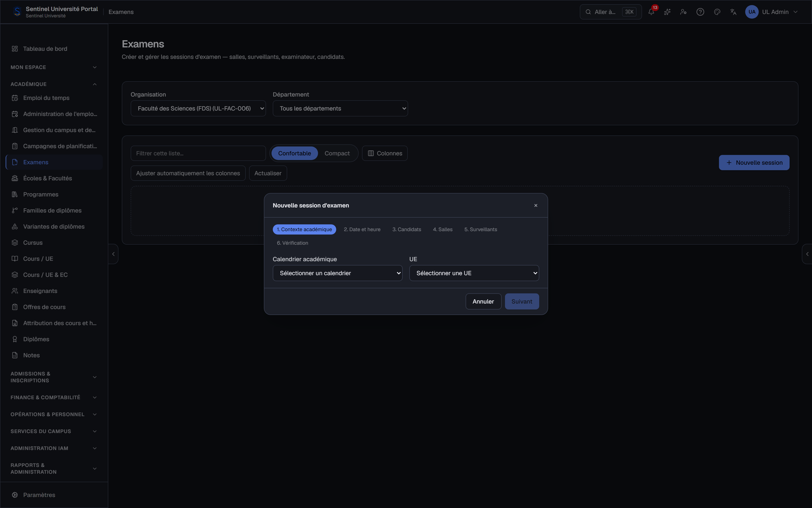Click the language translate icon

coord(733,12)
